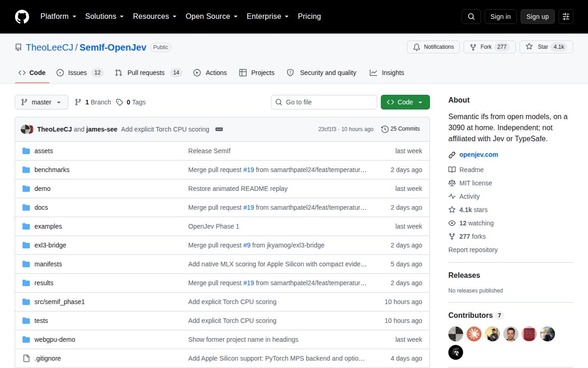The image size is (588, 368).
Task: Click the Sign up button
Action: click(537, 17)
